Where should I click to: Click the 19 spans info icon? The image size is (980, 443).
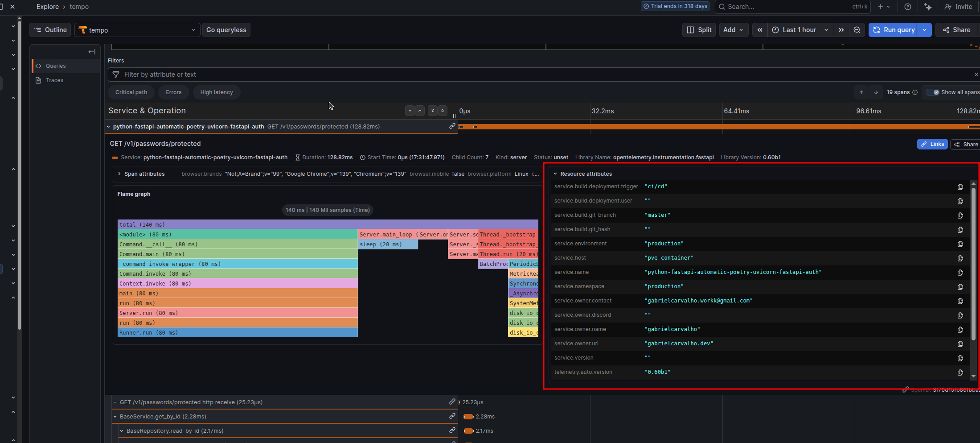pos(915,92)
